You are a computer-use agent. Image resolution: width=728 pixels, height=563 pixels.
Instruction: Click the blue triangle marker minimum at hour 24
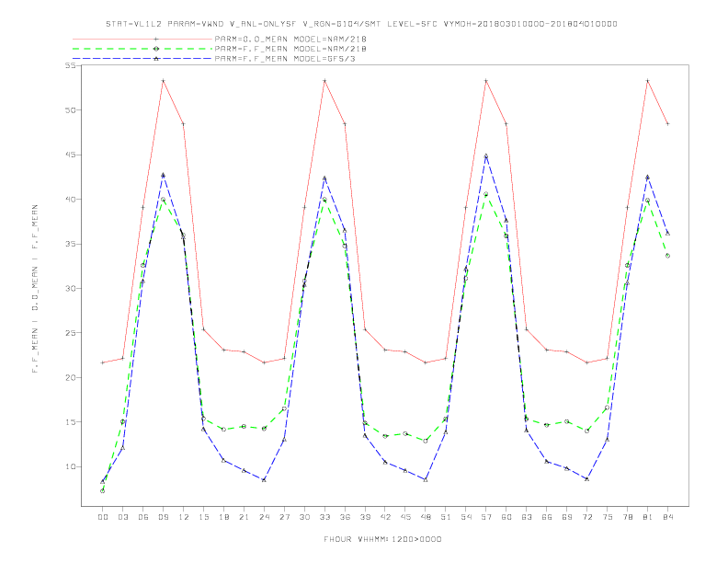coord(264,480)
